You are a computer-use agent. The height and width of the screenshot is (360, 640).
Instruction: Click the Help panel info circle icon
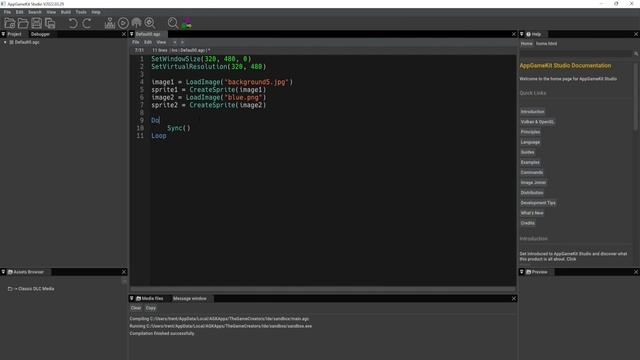pyautogui.click(x=528, y=34)
